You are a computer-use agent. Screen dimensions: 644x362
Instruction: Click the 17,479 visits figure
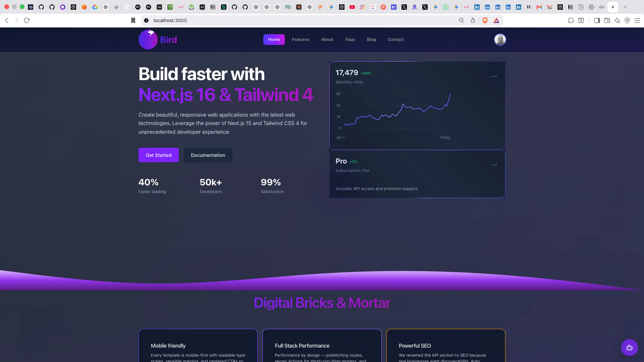coord(347,73)
